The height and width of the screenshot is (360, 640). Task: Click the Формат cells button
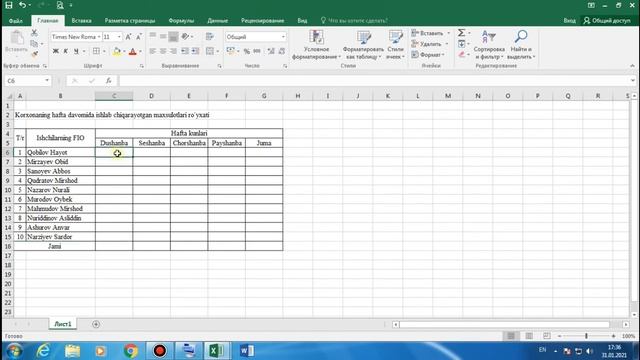pyautogui.click(x=427, y=54)
